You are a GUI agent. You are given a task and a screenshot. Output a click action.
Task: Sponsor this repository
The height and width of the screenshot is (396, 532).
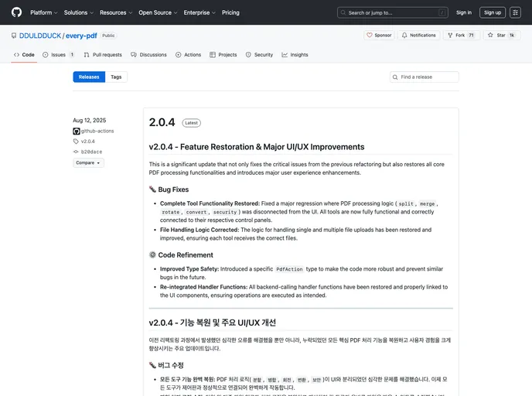pos(379,36)
